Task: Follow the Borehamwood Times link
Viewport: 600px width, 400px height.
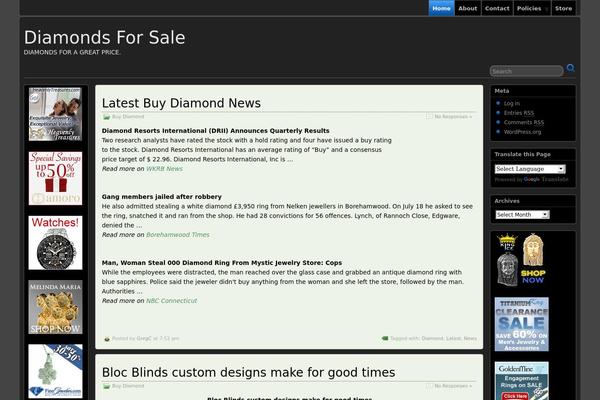Action: pos(178,235)
